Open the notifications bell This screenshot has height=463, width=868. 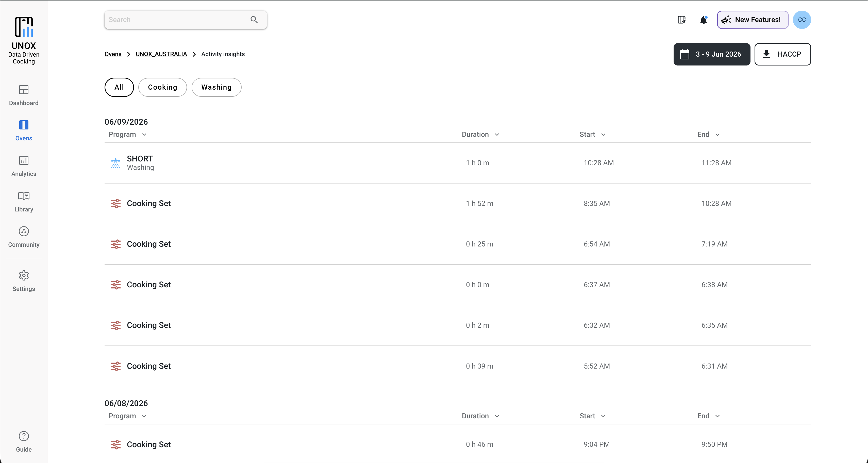point(704,20)
